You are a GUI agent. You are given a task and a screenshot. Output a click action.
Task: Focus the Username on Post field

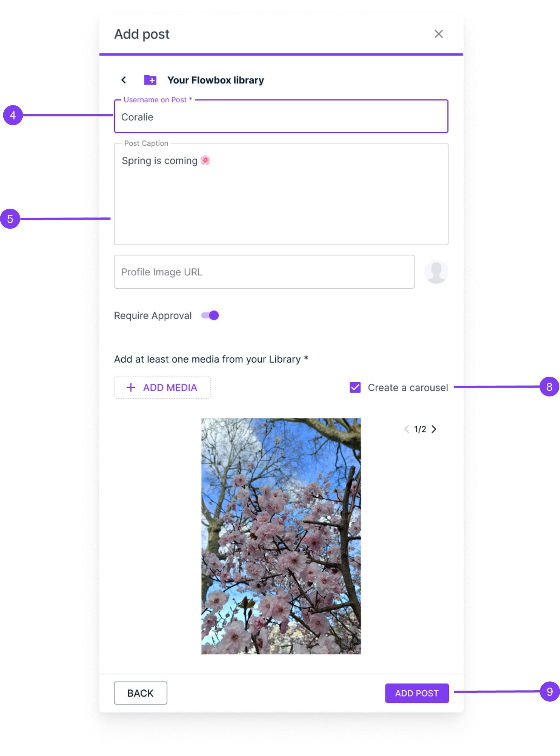tap(281, 116)
